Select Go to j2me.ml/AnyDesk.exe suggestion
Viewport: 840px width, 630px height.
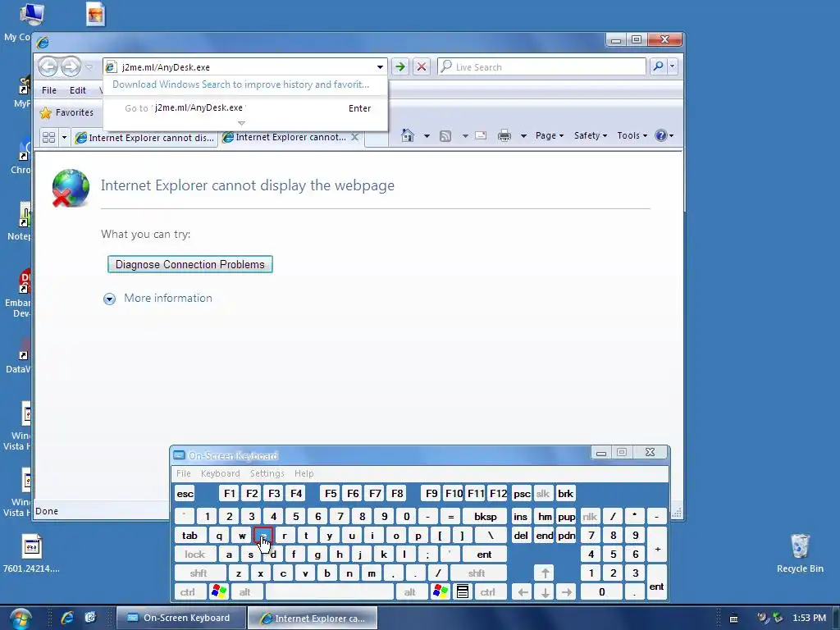[244, 107]
